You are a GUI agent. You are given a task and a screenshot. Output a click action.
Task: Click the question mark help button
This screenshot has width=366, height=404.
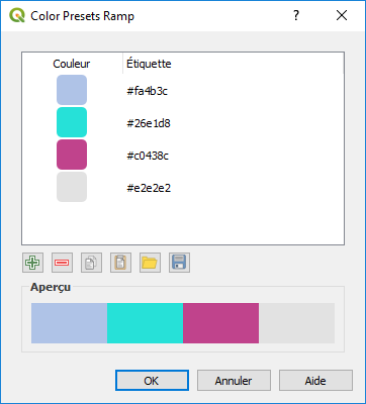click(x=296, y=15)
